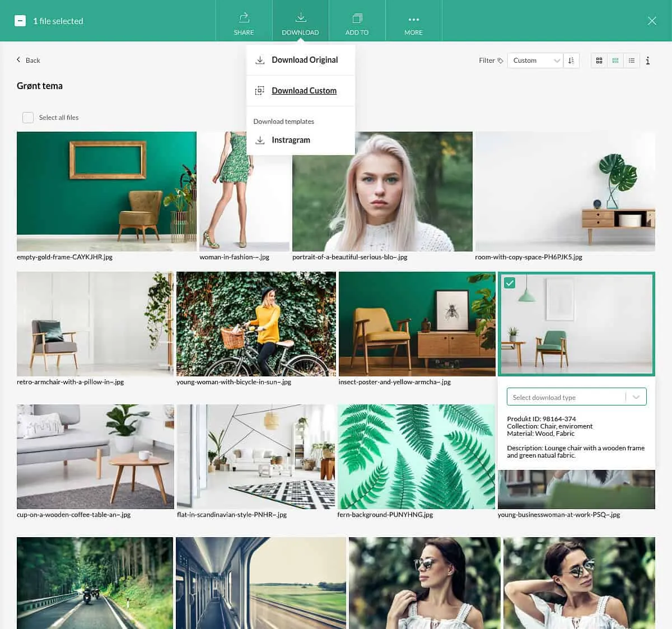Click the Share icon in top bar
Screen dimensions: 672x629
coord(244,17)
